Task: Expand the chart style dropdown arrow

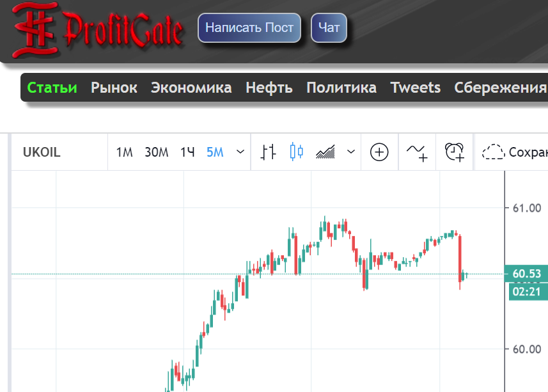Action: pos(350,152)
